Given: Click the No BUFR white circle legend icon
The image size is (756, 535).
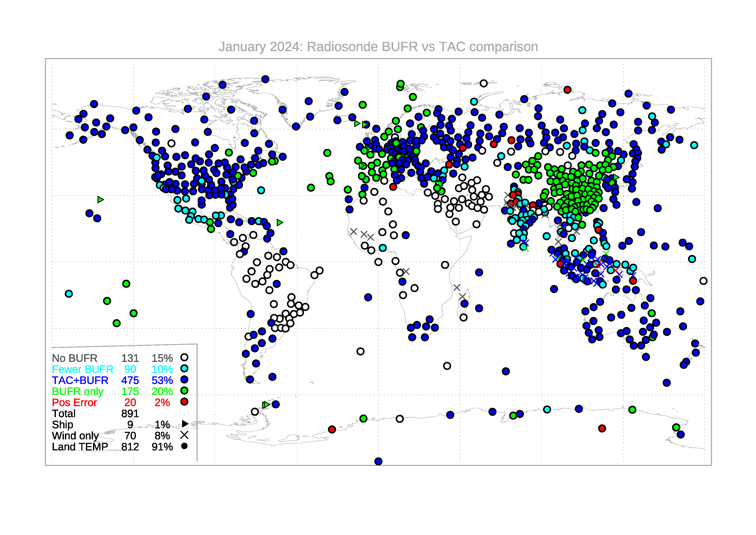Looking at the screenshot, I should point(184,357).
